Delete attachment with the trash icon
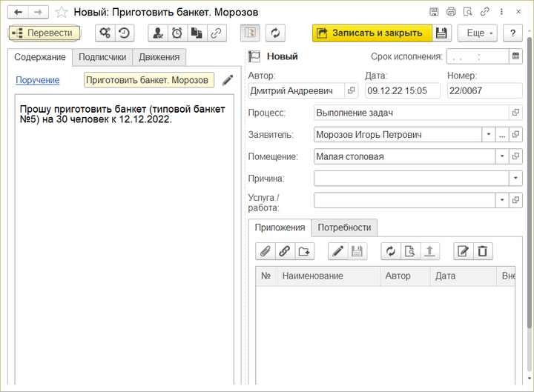This screenshot has height=392, width=534. tap(483, 251)
